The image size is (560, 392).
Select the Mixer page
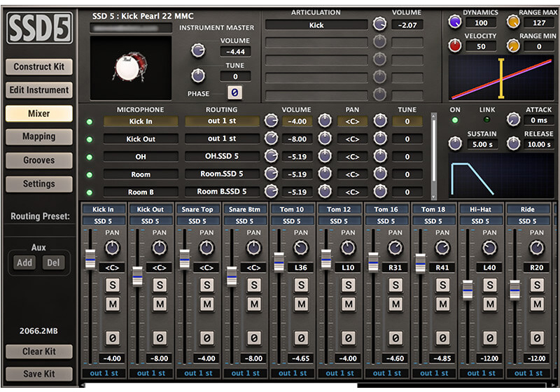tap(39, 113)
